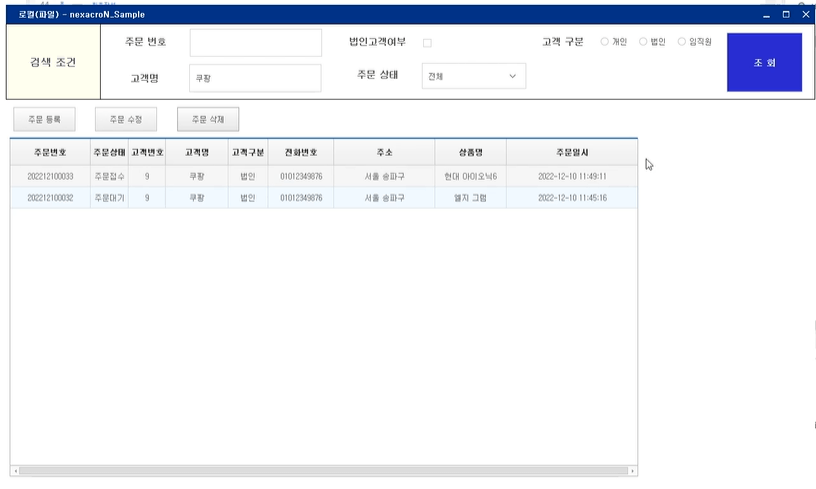Toggle the 법인고객여부 checkbox
The image size is (816, 489).
(427, 43)
